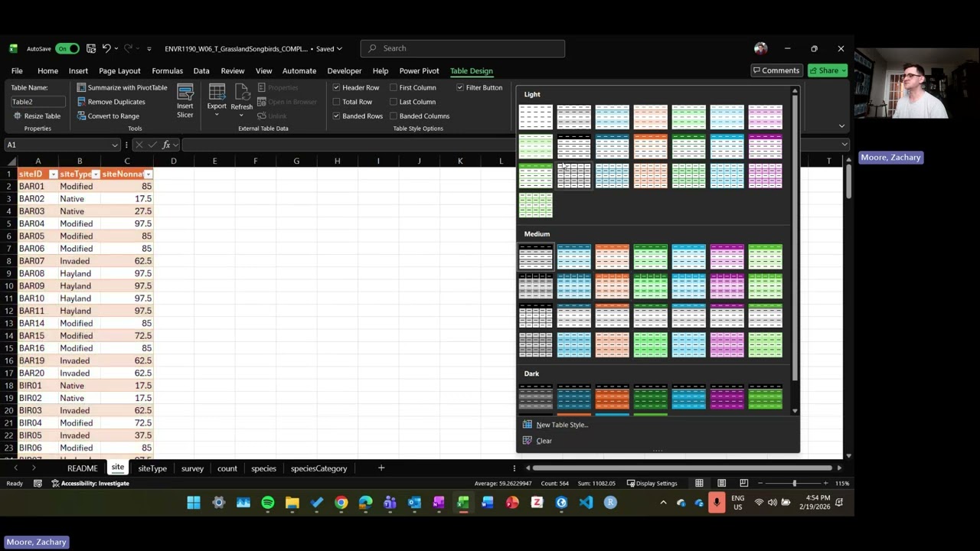
Task: Click the microphone icon in system tray
Action: point(718,503)
